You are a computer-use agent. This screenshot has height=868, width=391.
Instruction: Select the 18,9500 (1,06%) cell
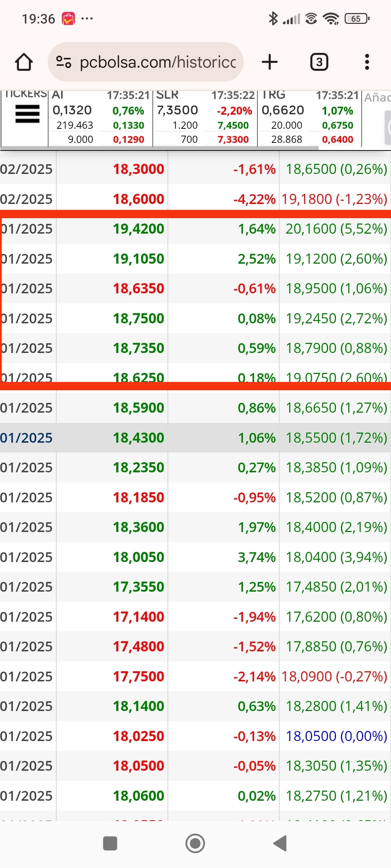(336, 289)
